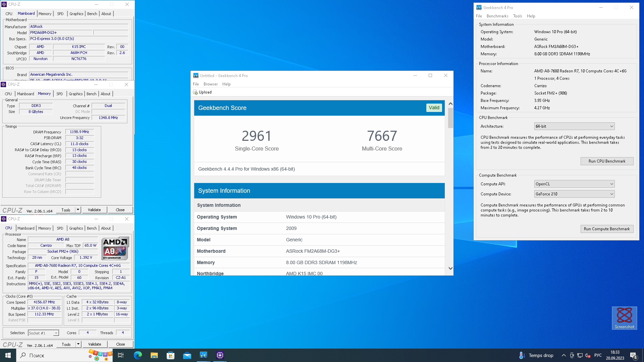Viewport: 644px width, 362px height.
Task: Launch Microsoft Edge from taskbar
Action: (138, 355)
